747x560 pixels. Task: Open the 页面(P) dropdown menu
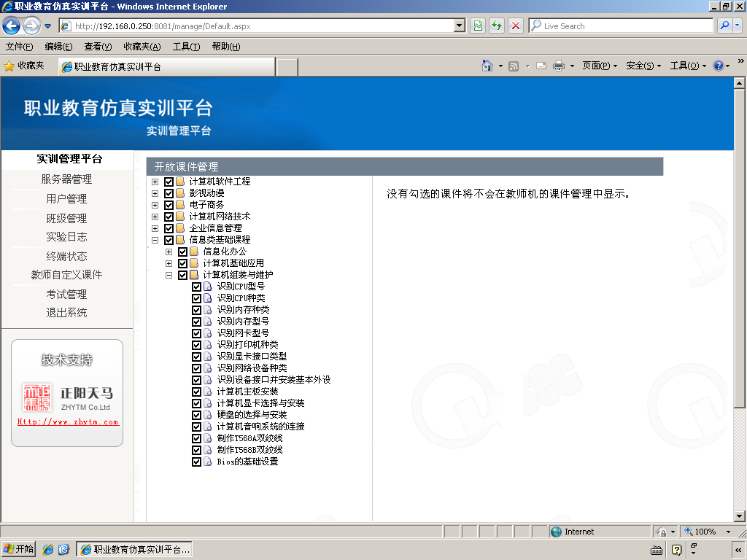pyautogui.click(x=600, y=66)
